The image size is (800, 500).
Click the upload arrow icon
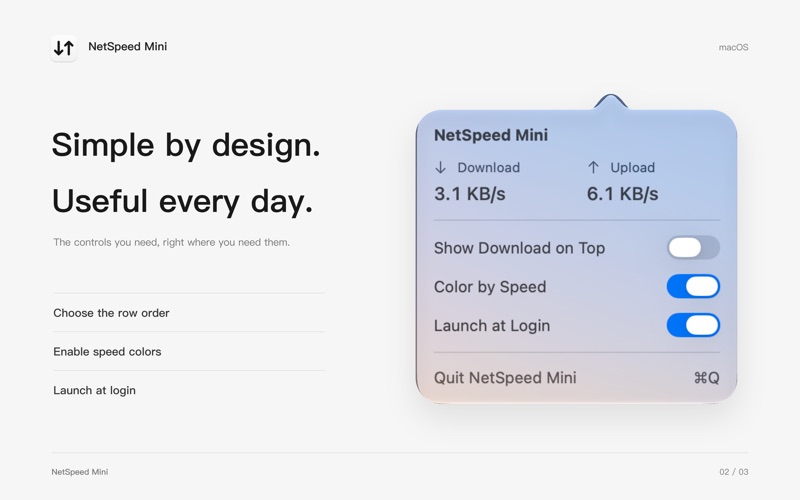point(593,167)
